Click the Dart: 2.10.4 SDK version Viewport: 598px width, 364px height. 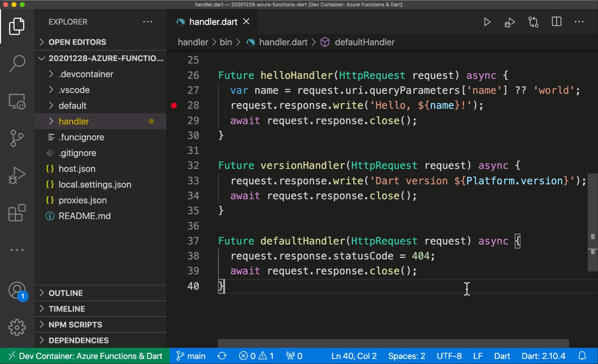click(x=543, y=356)
